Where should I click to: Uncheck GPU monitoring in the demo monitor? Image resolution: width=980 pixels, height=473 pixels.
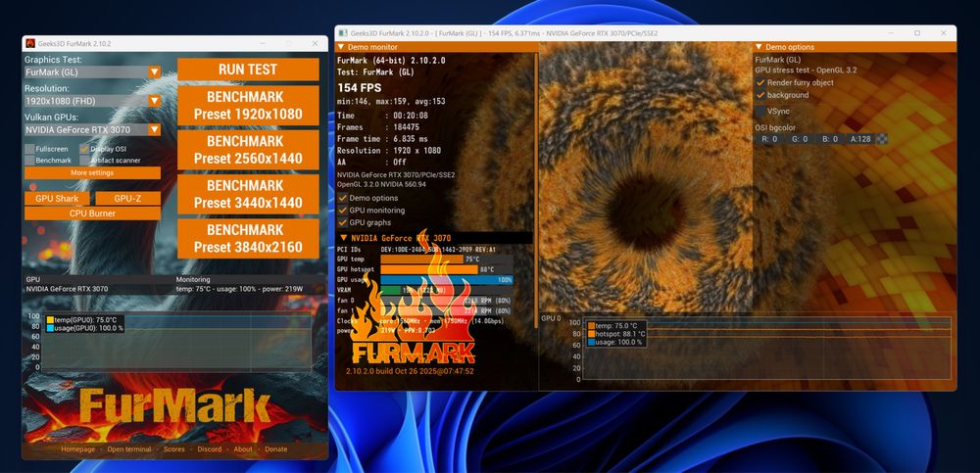point(342,211)
